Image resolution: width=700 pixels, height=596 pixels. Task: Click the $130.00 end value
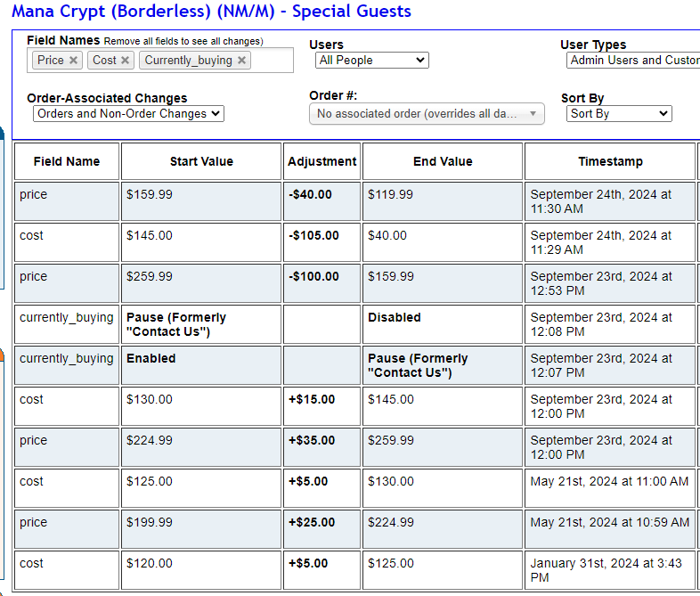(391, 482)
